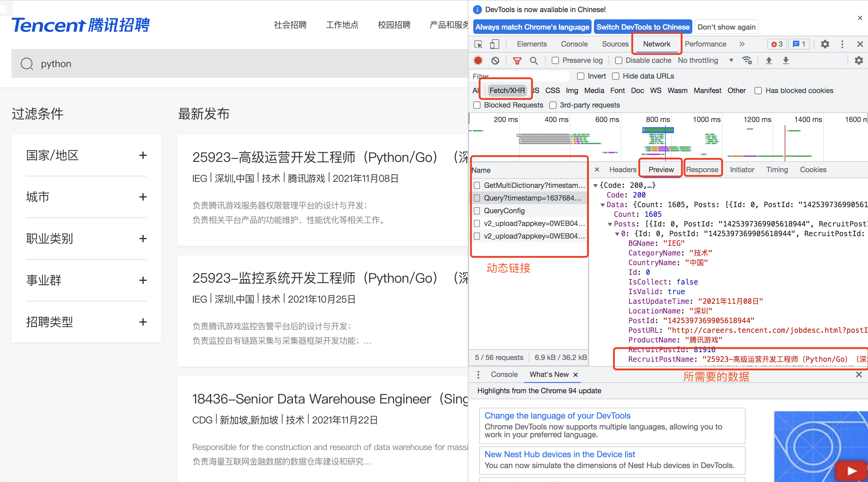Switch to the Elements tab
The image size is (868, 482).
coord(532,44)
